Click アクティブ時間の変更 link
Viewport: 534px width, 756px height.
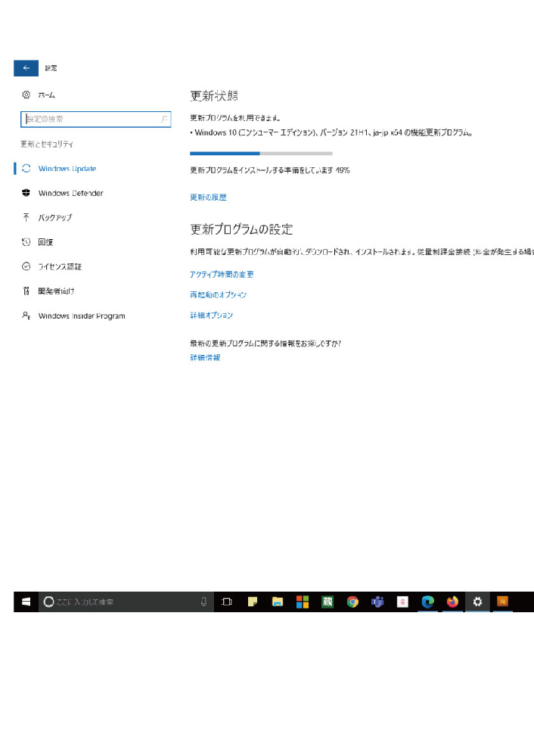click(222, 275)
